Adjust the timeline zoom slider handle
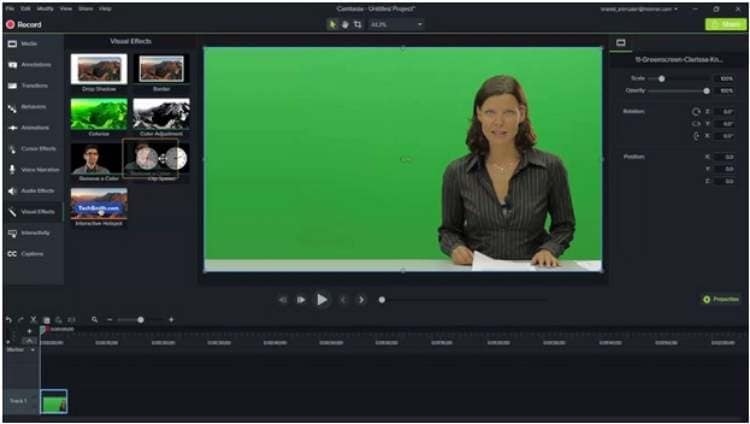Viewport: 750px width, 424px height. tap(141, 320)
